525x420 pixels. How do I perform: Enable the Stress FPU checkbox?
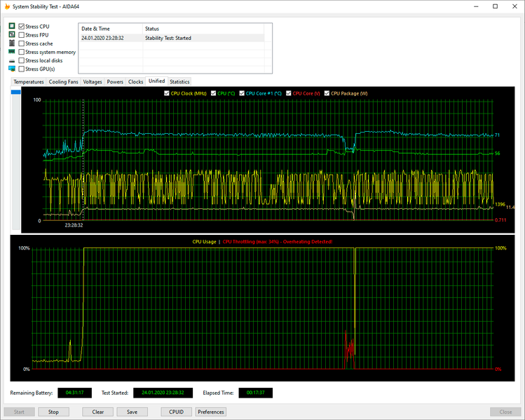click(22, 34)
